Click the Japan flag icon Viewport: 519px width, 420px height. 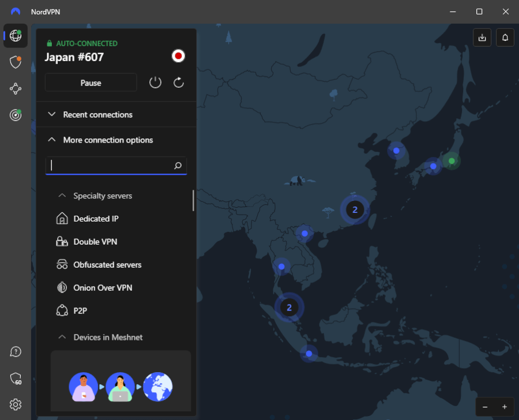[x=178, y=56]
